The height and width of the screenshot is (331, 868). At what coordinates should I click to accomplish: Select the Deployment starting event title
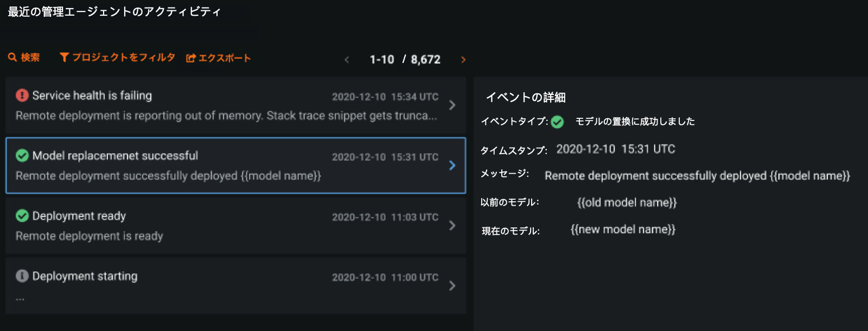pyautogui.click(x=85, y=276)
